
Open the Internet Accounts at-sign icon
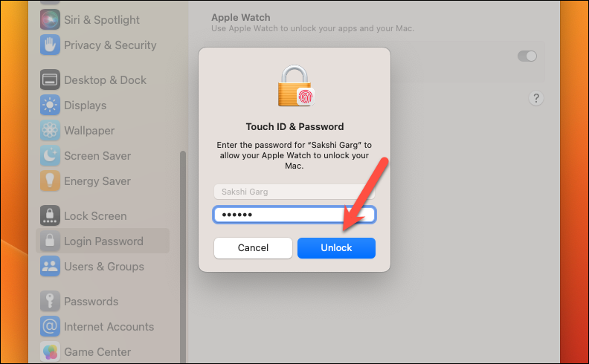[50, 326]
